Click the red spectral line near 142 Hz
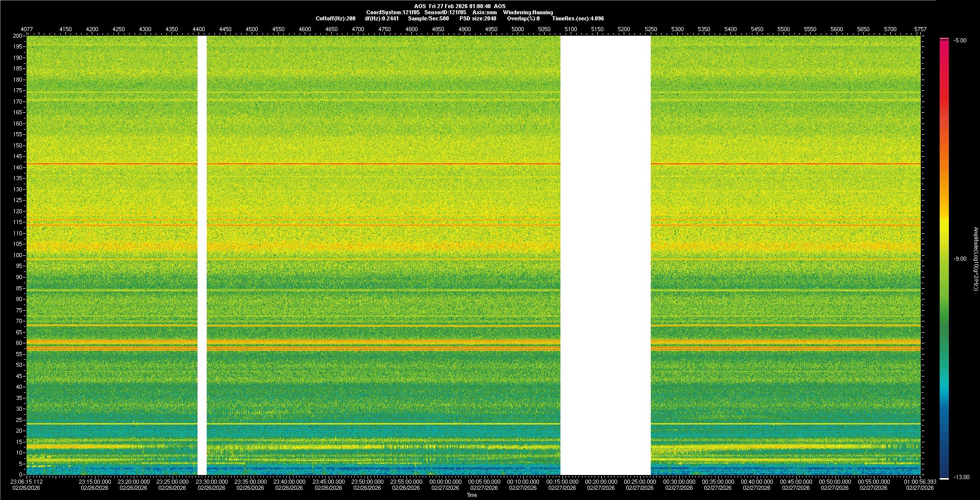Viewport: 980px width, 500px height. [357, 164]
